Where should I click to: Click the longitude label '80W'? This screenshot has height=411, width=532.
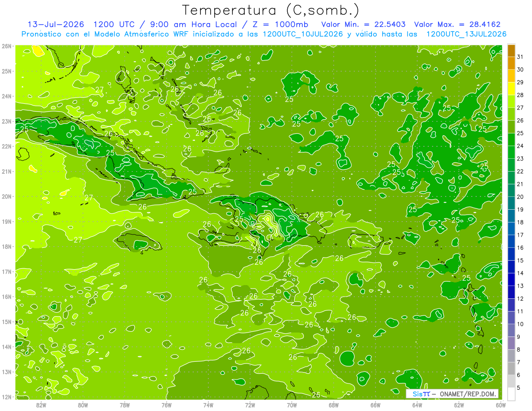tap(82, 405)
